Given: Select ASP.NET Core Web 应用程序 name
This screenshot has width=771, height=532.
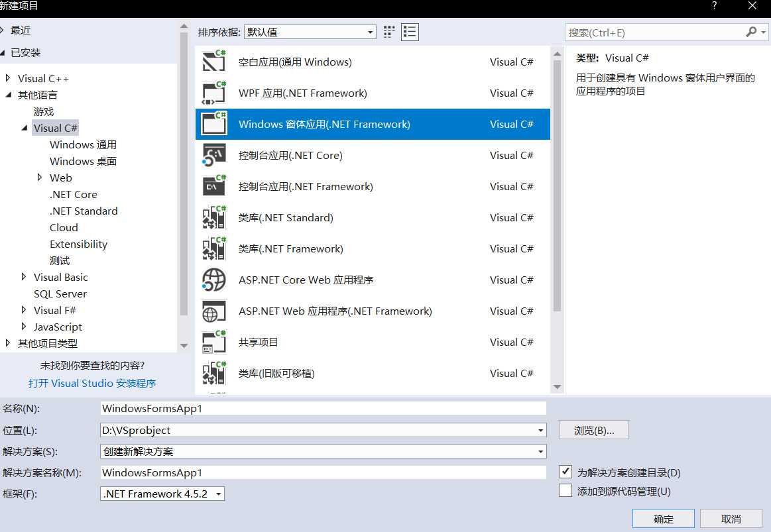Looking at the screenshot, I should 306,280.
